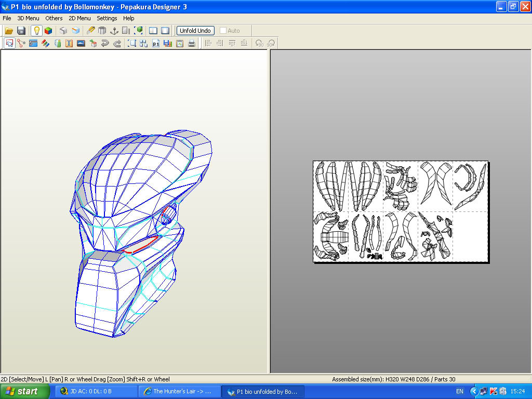Click the save floppy disk icon
This screenshot has width=532, height=399.
21,31
